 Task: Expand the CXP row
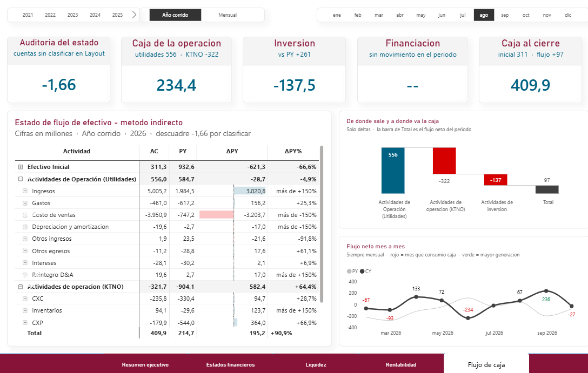pyautogui.click(x=25, y=322)
